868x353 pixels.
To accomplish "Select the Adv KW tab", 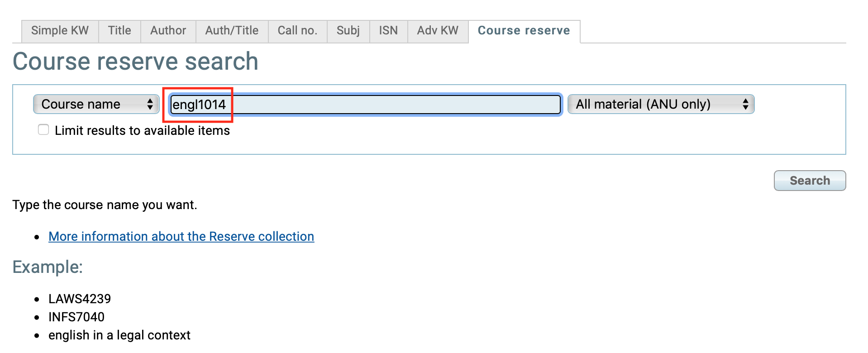I will point(438,31).
